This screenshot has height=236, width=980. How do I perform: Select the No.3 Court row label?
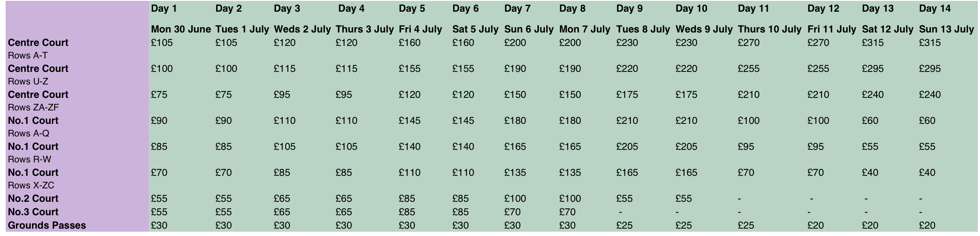pyautogui.click(x=33, y=212)
